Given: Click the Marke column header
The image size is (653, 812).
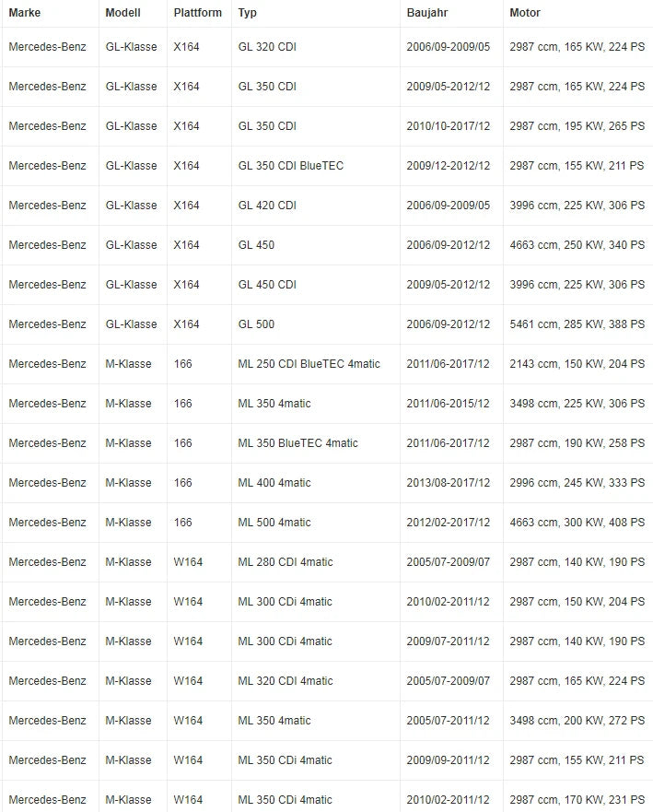Looking at the screenshot, I should pyautogui.click(x=28, y=13).
